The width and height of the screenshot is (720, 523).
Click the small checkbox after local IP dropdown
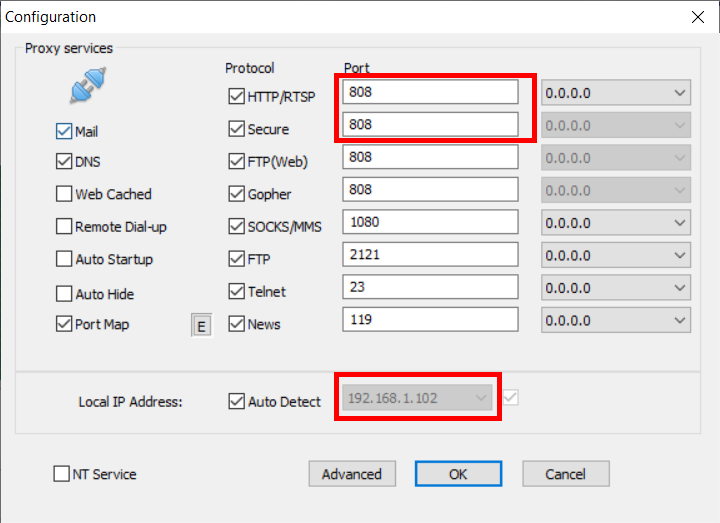click(511, 398)
